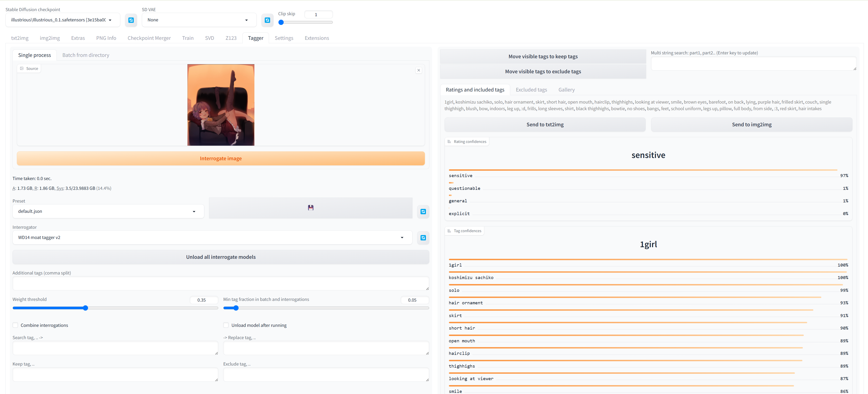Screen dimensions: 868x394
Task: Click the Replace tag input field
Action: click(326, 348)
